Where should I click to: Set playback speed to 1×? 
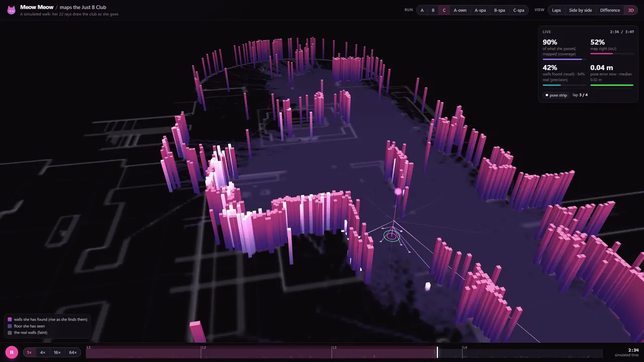tap(29, 352)
